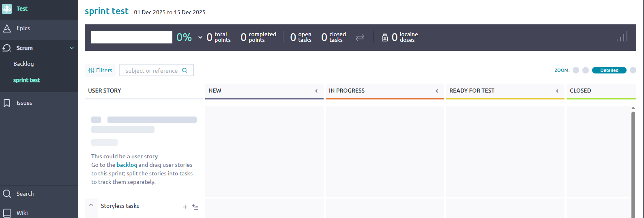Open Wiki via its book icon

pyautogui.click(x=7, y=213)
